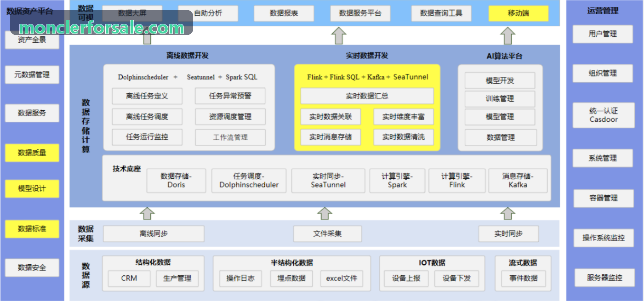Click the 实时数据汇总 box
This screenshot has width=644, height=301.
(367, 96)
